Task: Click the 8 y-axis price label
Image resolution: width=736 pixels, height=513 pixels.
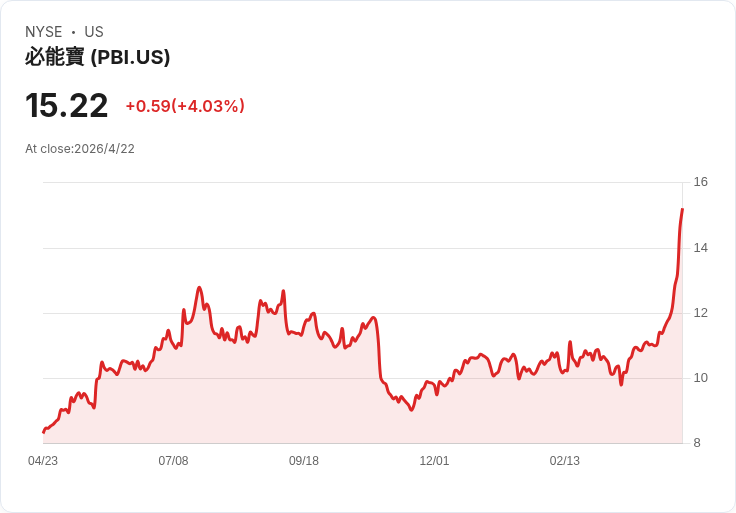Action: click(697, 443)
